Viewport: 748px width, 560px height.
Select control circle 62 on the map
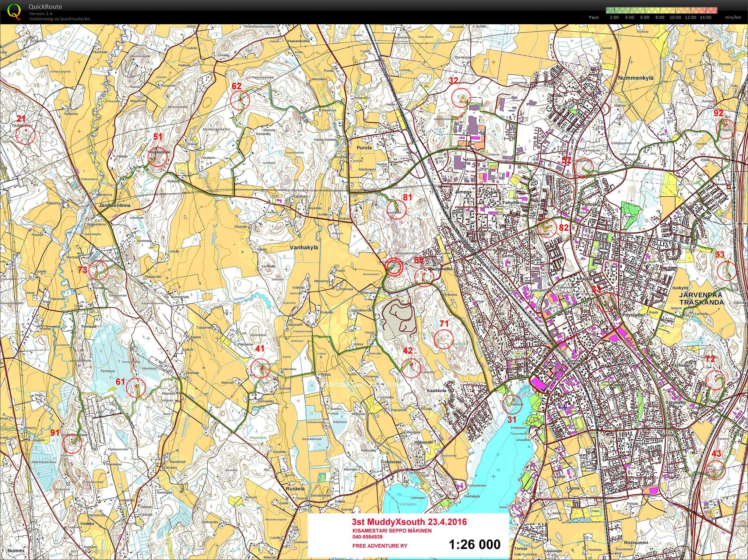(x=240, y=100)
